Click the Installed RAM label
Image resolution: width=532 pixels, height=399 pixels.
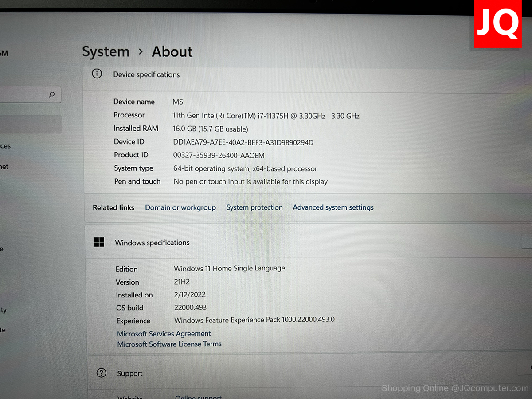pos(136,129)
